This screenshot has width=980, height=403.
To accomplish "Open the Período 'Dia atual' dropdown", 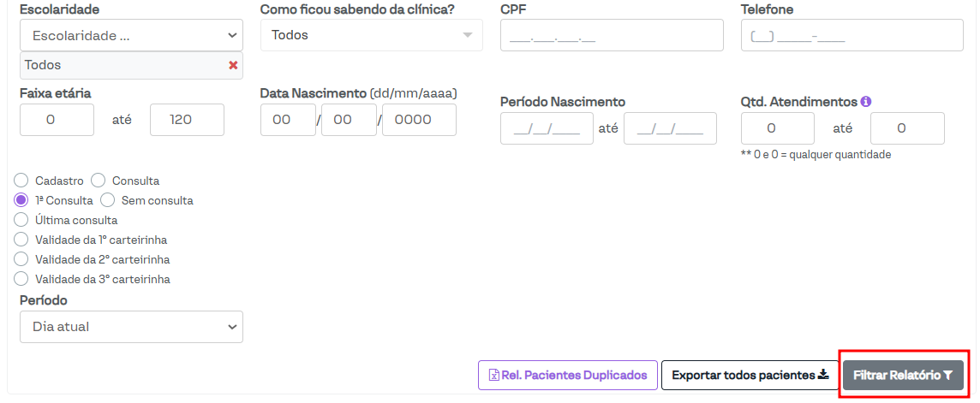I will pyautogui.click(x=131, y=326).
